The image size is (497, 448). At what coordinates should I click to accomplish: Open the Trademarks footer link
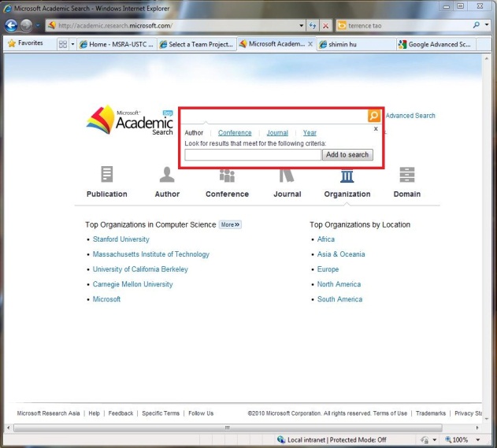pyautogui.click(x=430, y=413)
